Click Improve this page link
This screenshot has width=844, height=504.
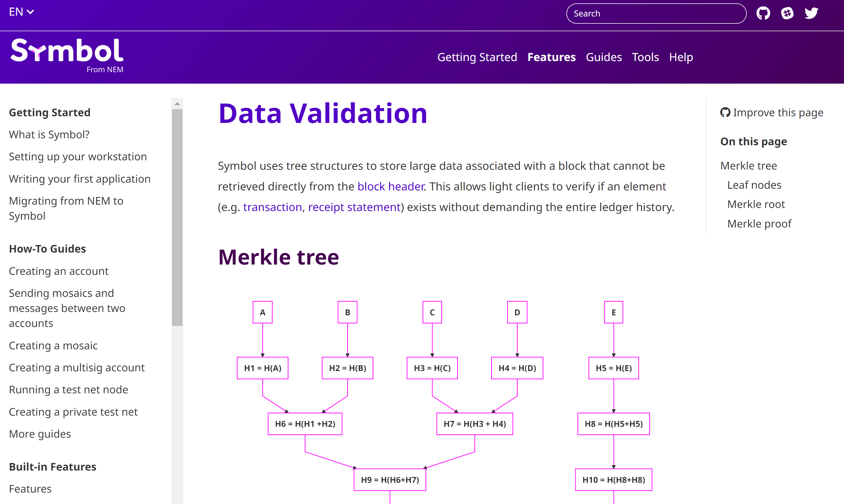(x=772, y=112)
